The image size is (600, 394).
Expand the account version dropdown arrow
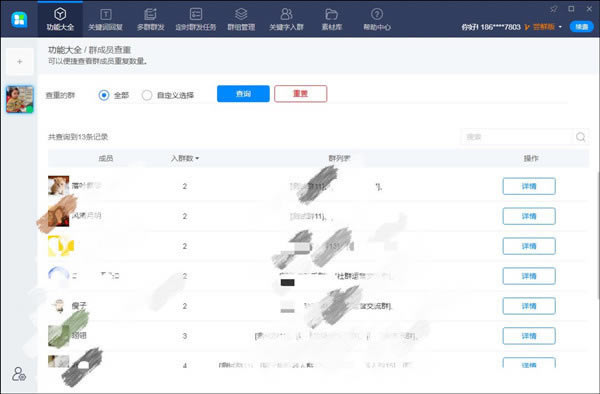coord(560,27)
